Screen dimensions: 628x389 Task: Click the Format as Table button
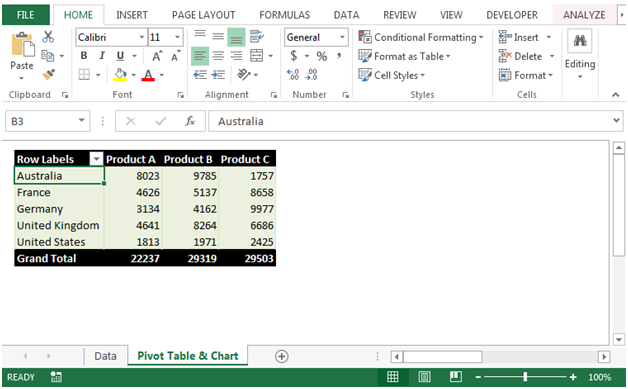[404, 56]
